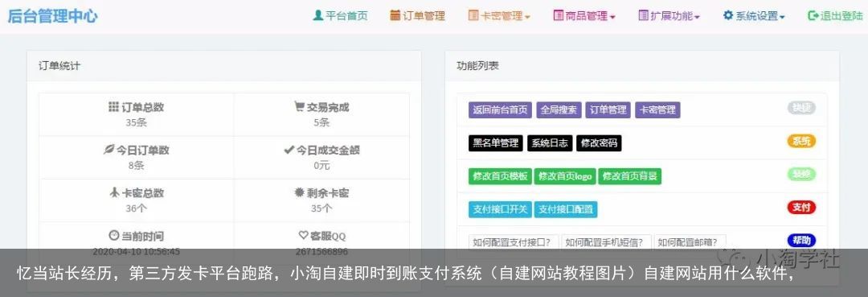Click the 支付接口开关 button
This screenshot has height=297, width=868.
[x=500, y=209]
